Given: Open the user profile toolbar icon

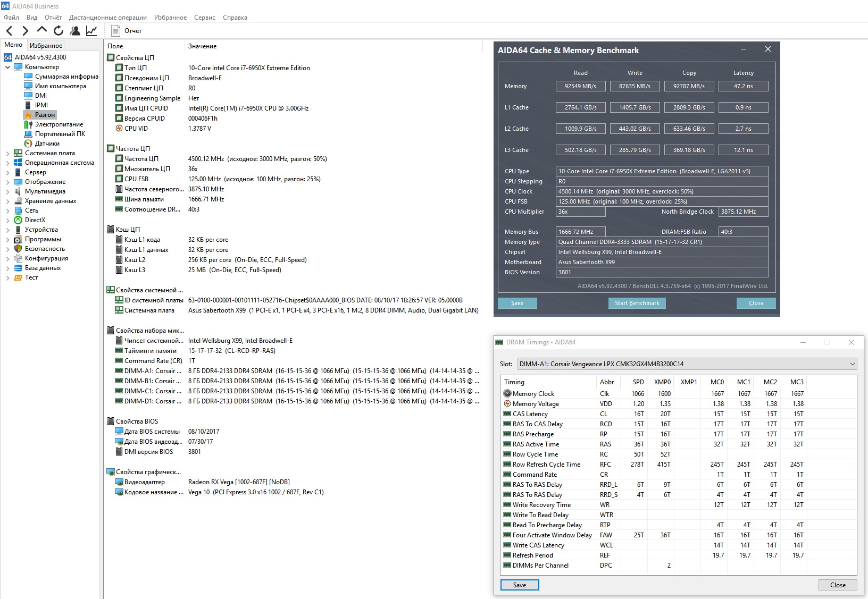Looking at the screenshot, I should coord(75,31).
